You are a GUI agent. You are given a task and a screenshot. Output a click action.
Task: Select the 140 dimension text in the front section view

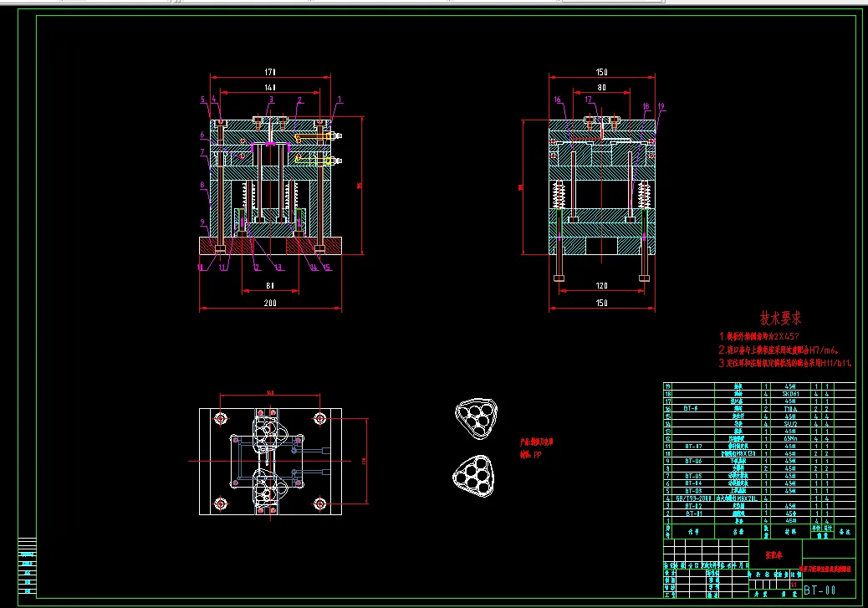[x=270, y=88]
